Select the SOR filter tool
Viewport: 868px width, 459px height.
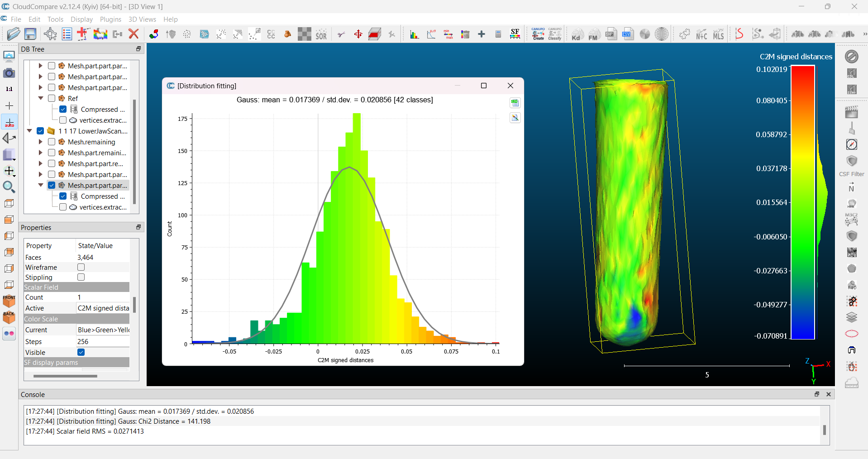coord(321,34)
